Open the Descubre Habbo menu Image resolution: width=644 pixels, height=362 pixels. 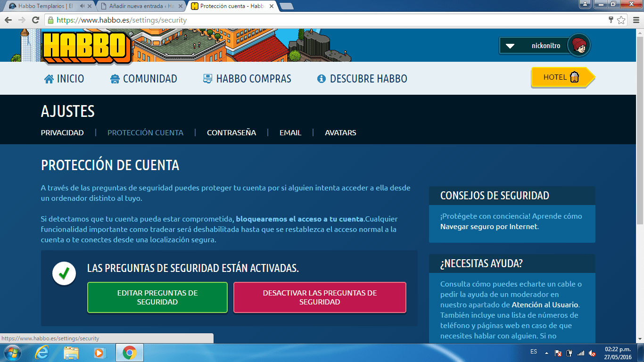[362, 79]
